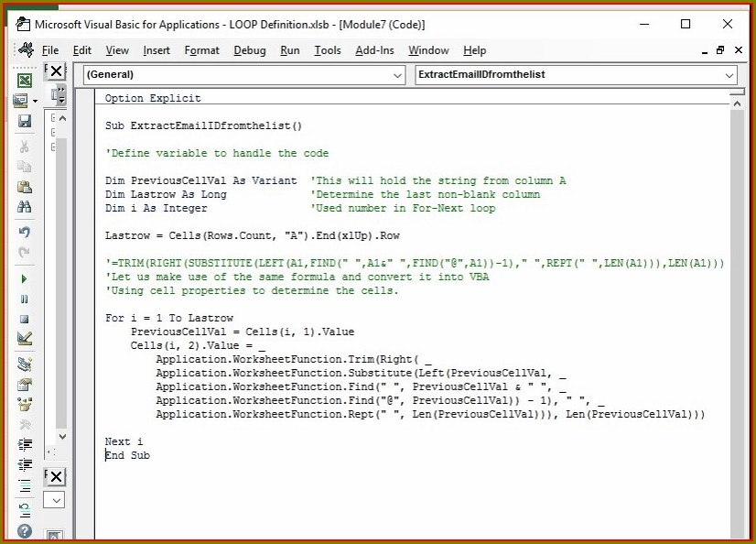
Task: Click the Insert UserForm toolbar icon
Action: (x=21, y=101)
